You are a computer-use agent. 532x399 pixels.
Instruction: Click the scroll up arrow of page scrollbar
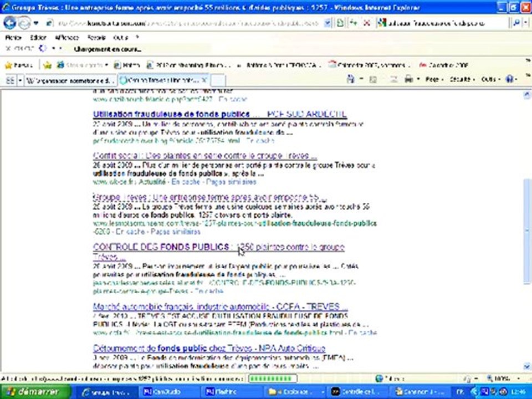(x=527, y=95)
